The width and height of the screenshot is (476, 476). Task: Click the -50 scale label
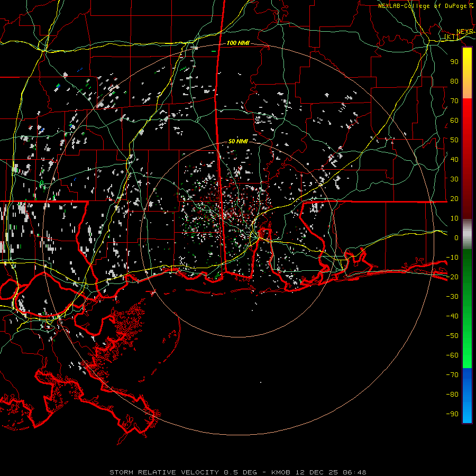[452, 336]
